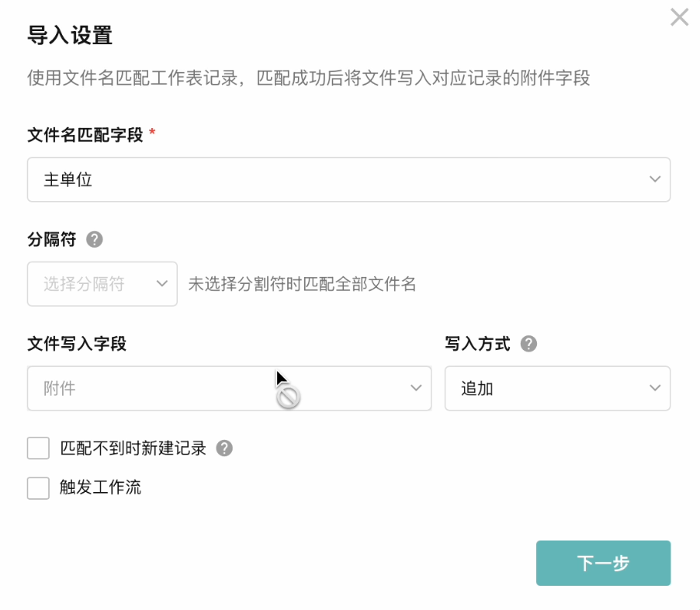Click the chevron arrow in the 追加 field

654,388
